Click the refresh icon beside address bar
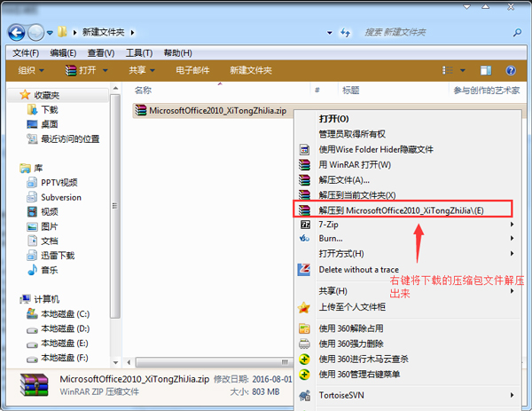 tap(345, 33)
